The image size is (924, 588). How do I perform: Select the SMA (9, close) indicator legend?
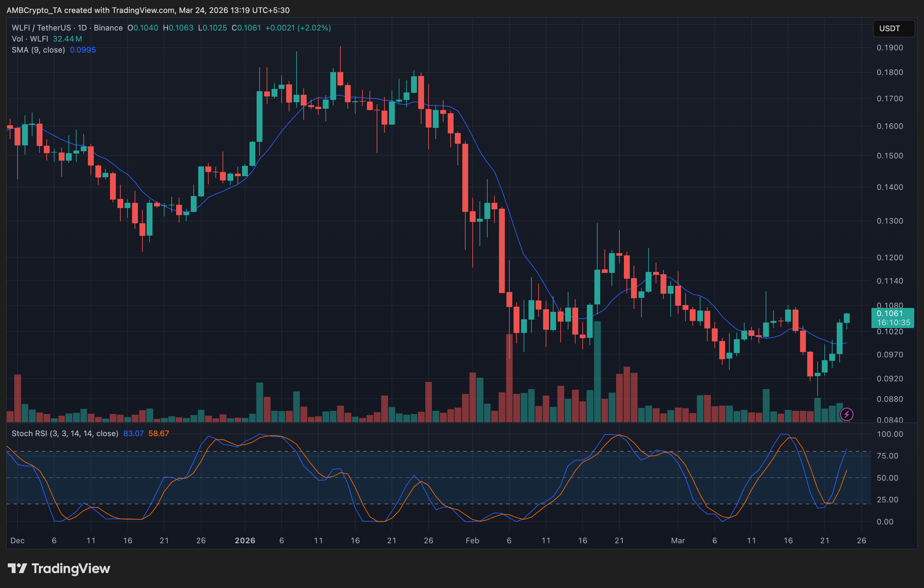pyautogui.click(x=38, y=50)
